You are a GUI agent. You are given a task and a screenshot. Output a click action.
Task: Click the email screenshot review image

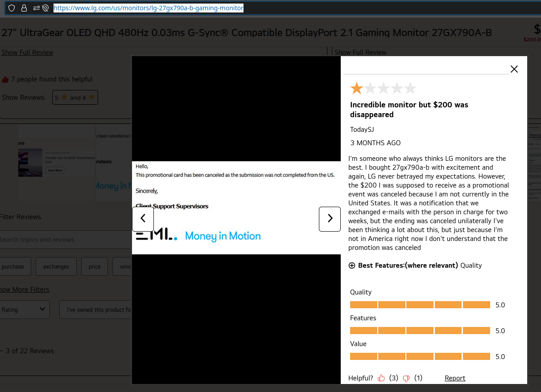click(x=236, y=208)
